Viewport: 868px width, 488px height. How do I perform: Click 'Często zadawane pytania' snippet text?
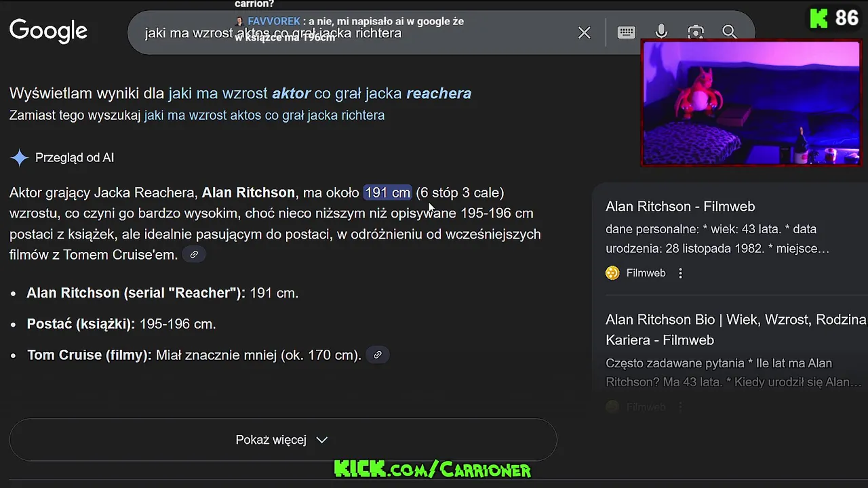click(734, 373)
